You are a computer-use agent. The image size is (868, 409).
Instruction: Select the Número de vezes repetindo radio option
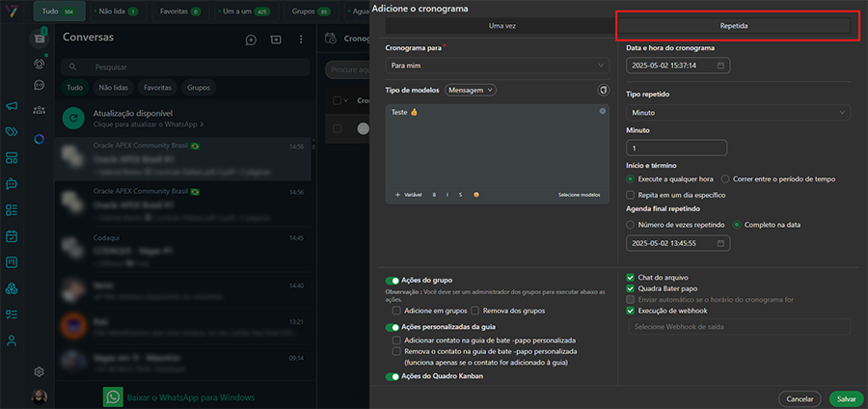point(631,225)
